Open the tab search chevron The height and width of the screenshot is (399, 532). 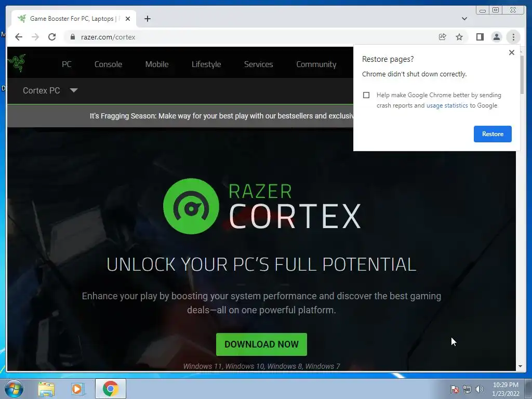coord(464,19)
